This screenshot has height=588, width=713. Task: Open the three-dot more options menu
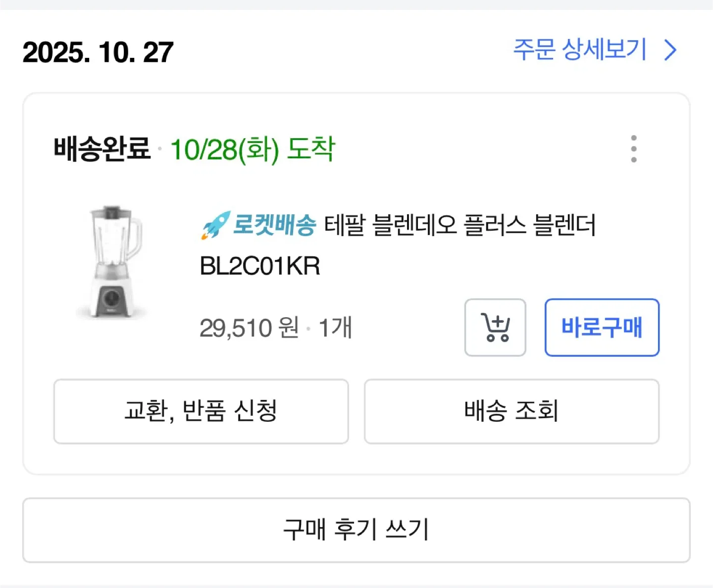(634, 148)
